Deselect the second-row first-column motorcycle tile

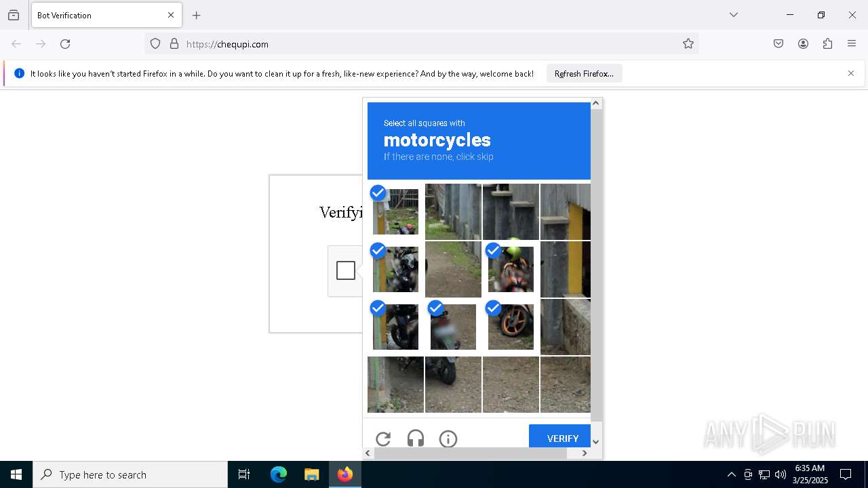coord(395,269)
